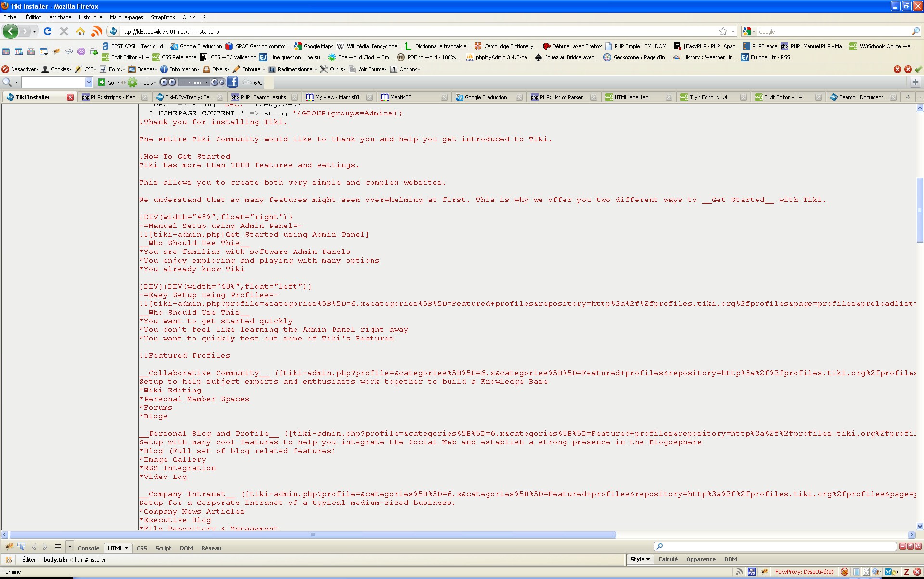Click the Reload page icon
Screen dimensions: 924x579
point(48,32)
